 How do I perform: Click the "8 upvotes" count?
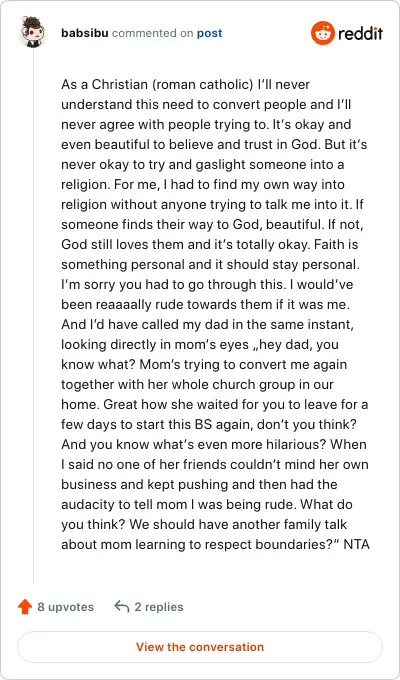tap(65, 607)
